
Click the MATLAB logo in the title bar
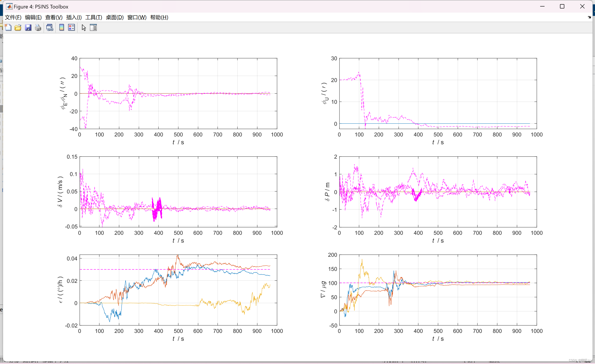point(9,7)
